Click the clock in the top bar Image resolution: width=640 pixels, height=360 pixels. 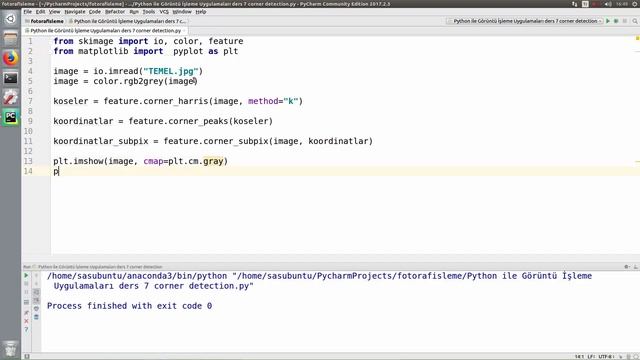(x=622, y=4)
